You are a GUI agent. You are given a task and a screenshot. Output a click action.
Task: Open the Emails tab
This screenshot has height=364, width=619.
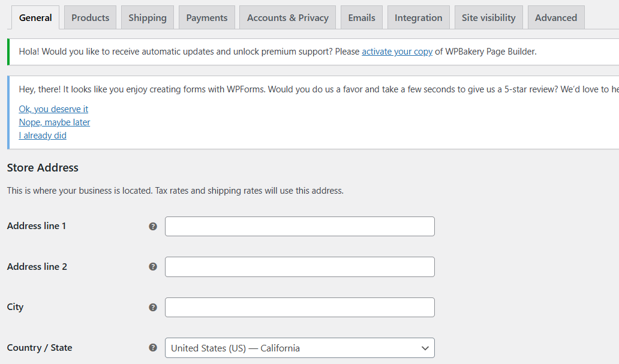pos(362,17)
